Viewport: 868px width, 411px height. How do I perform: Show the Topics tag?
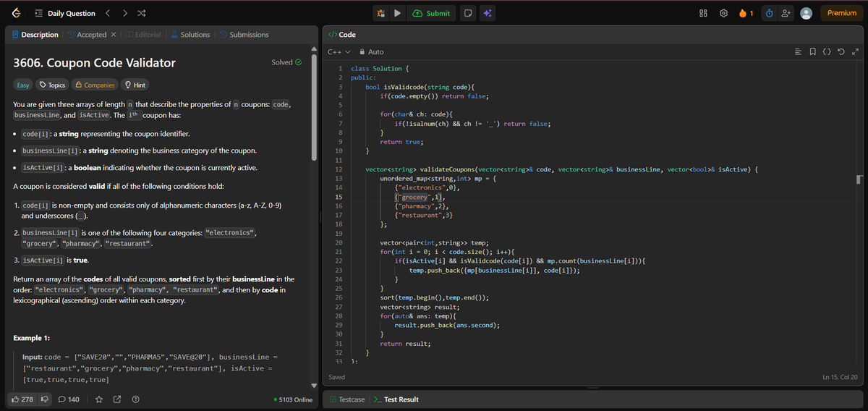pyautogui.click(x=53, y=85)
